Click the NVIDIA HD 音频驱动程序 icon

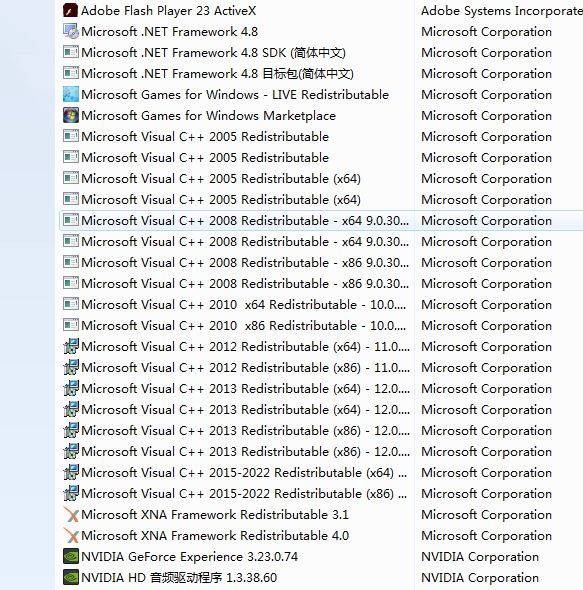(x=70, y=578)
